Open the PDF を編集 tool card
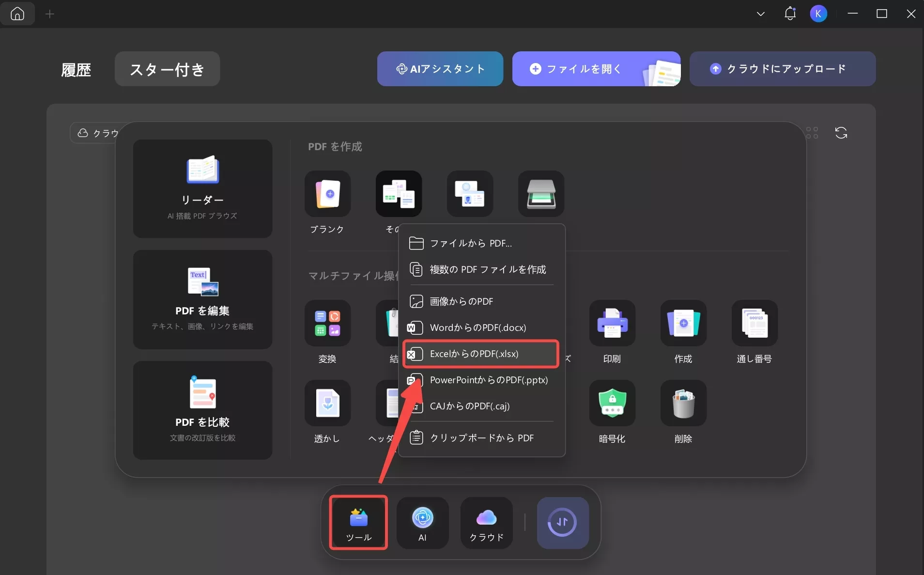Screen dimensions: 924x575 pos(202,299)
